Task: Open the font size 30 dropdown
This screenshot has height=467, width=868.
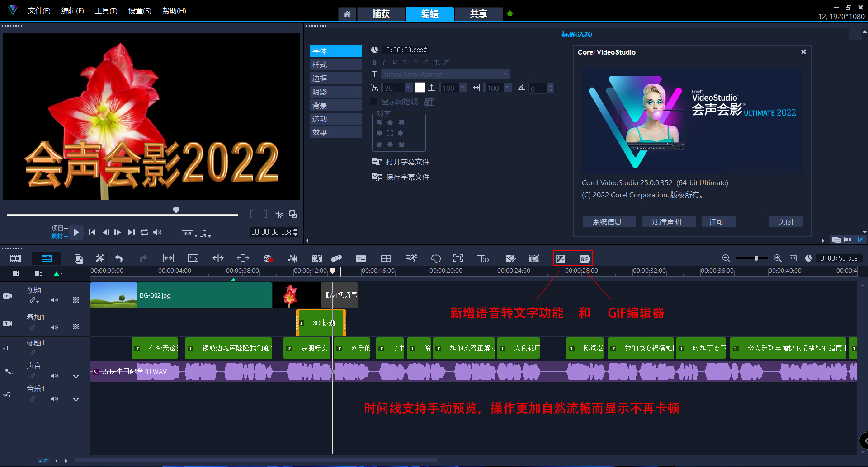Action: point(408,88)
